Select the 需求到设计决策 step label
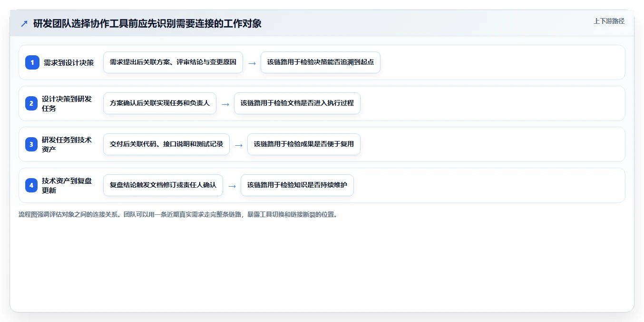This screenshot has height=322, width=644. [x=68, y=62]
